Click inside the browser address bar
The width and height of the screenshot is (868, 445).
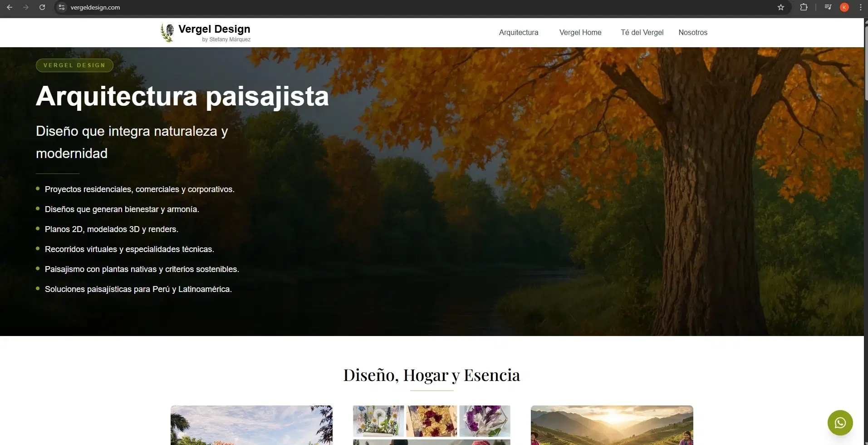point(181,7)
